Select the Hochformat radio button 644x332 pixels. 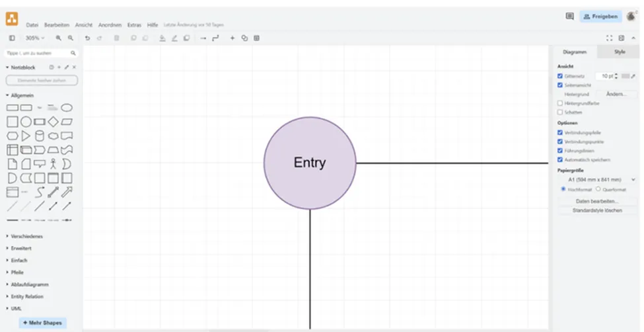563,189
